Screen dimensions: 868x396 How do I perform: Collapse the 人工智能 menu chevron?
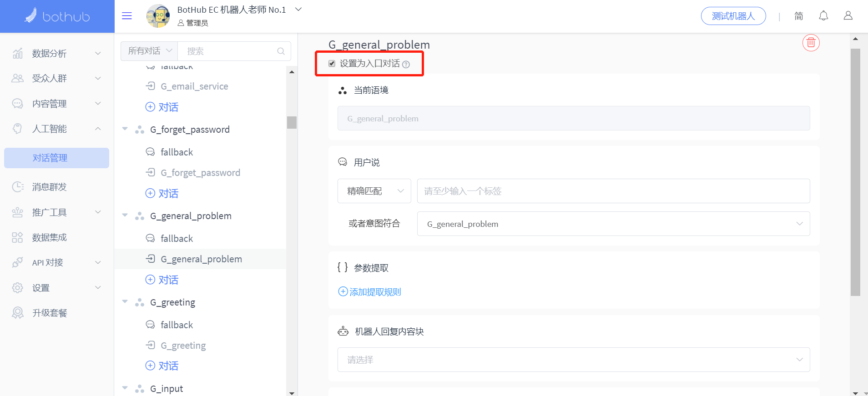coord(98,129)
